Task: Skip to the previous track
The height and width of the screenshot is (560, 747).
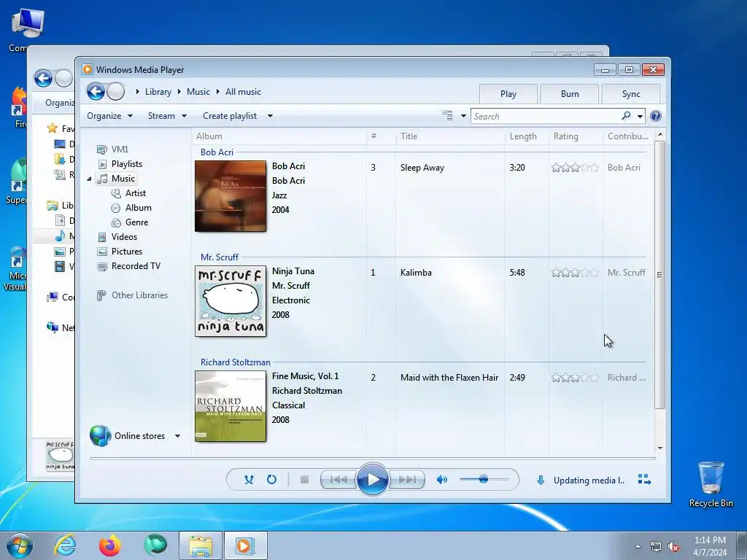Action: (338, 480)
